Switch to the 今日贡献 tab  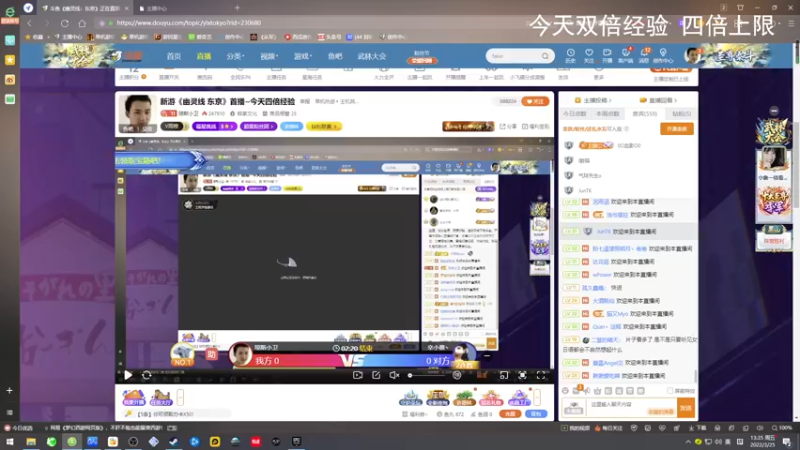point(574,114)
